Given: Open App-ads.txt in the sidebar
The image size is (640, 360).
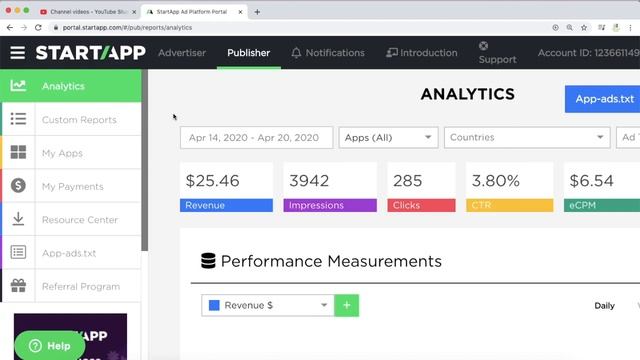Looking at the screenshot, I should coord(71,253).
